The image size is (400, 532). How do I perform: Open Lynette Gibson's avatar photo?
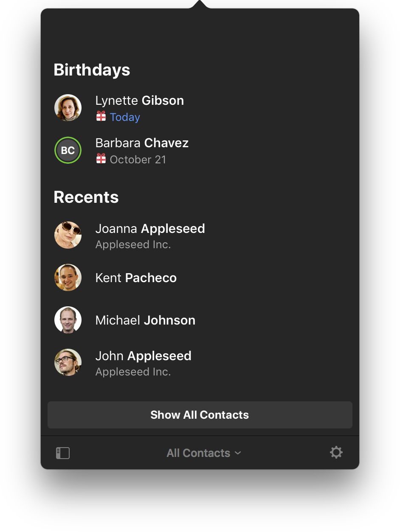pos(68,108)
